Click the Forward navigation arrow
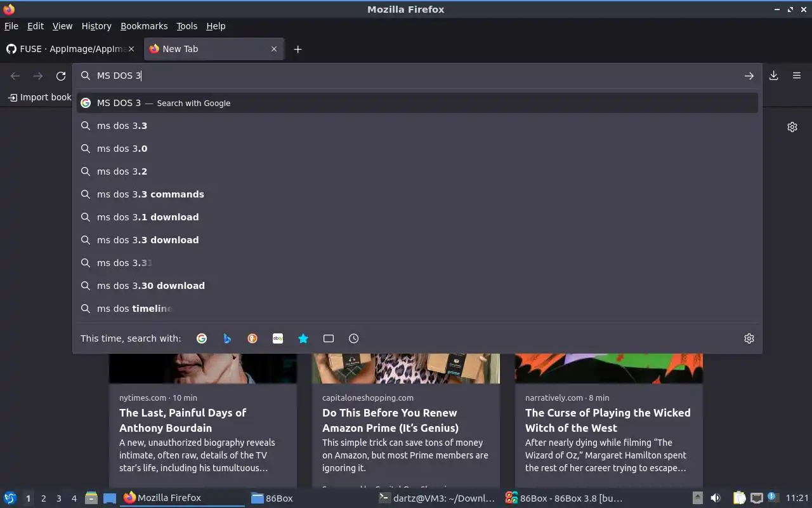Viewport: 812px width, 508px height. tap(38, 76)
